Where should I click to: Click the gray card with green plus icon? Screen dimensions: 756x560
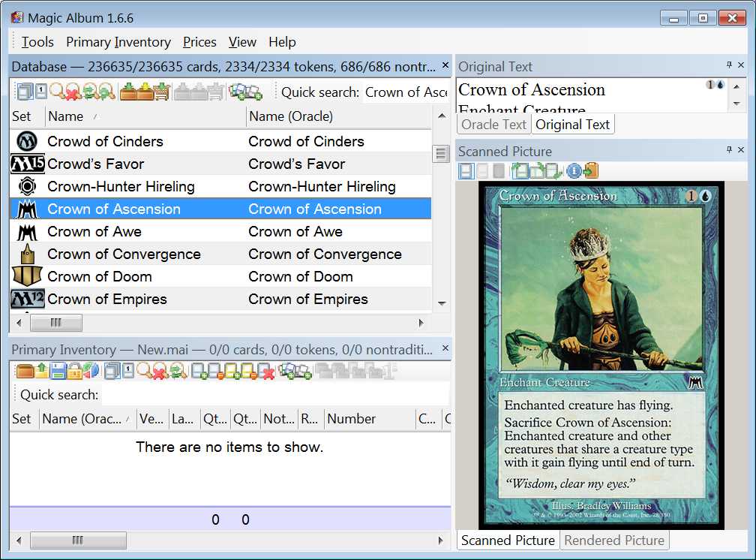pyautogui.click(x=199, y=371)
